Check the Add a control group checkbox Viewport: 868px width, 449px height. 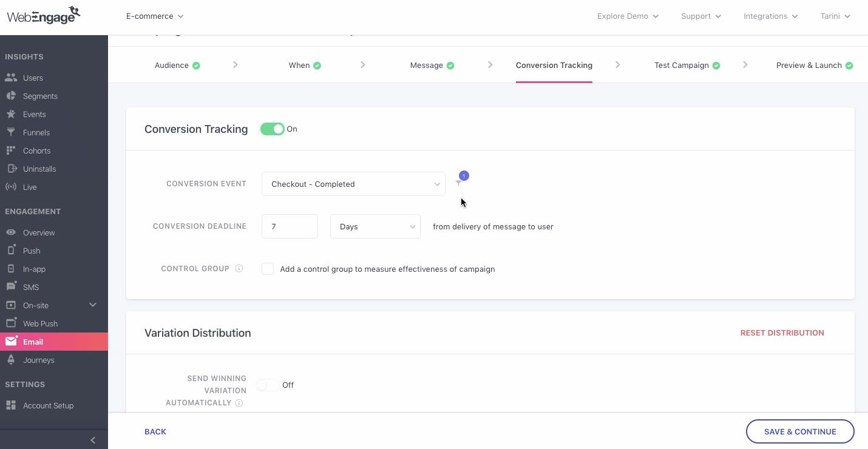click(268, 269)
